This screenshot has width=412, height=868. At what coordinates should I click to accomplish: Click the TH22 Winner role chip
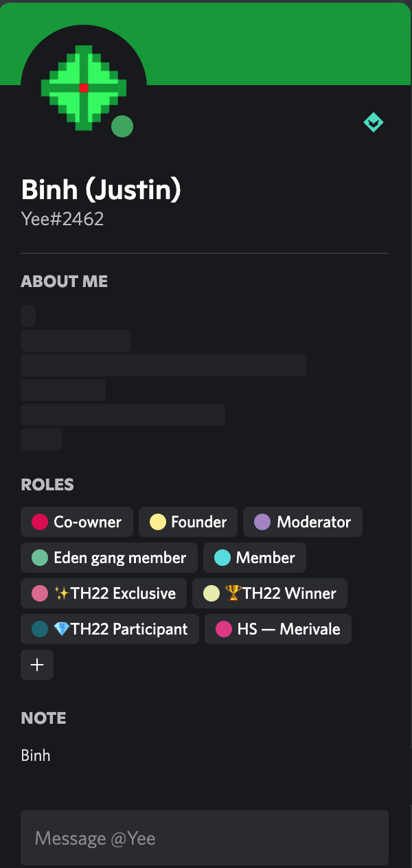[x=270, y=593]
